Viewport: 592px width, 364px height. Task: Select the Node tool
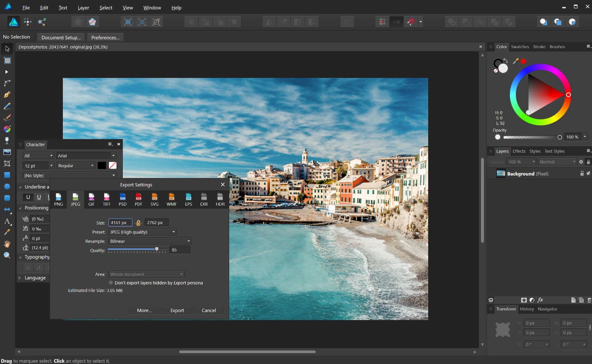coord(7,72)
